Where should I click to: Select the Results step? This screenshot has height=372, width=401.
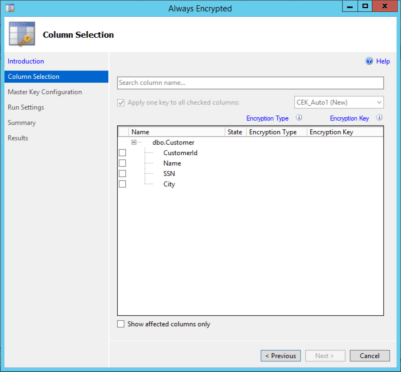(x=18, y=138)
